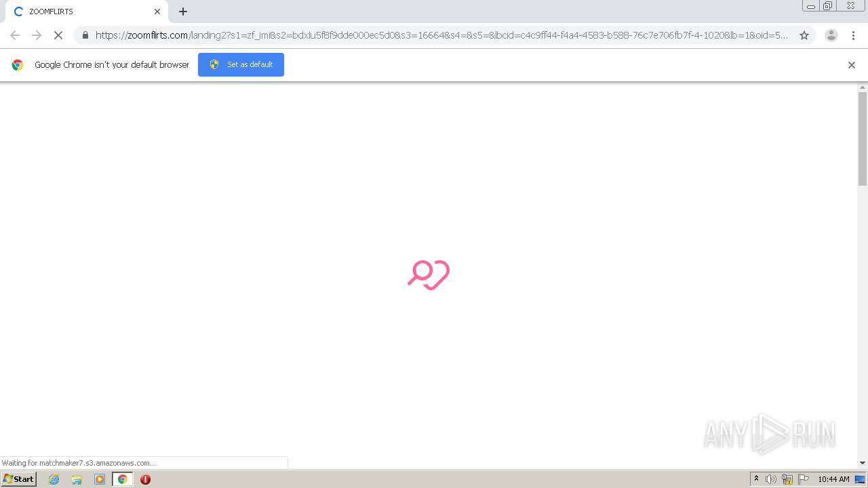
Task: Open the red antivirus taskbar icon
Action: tap(145, 479)
